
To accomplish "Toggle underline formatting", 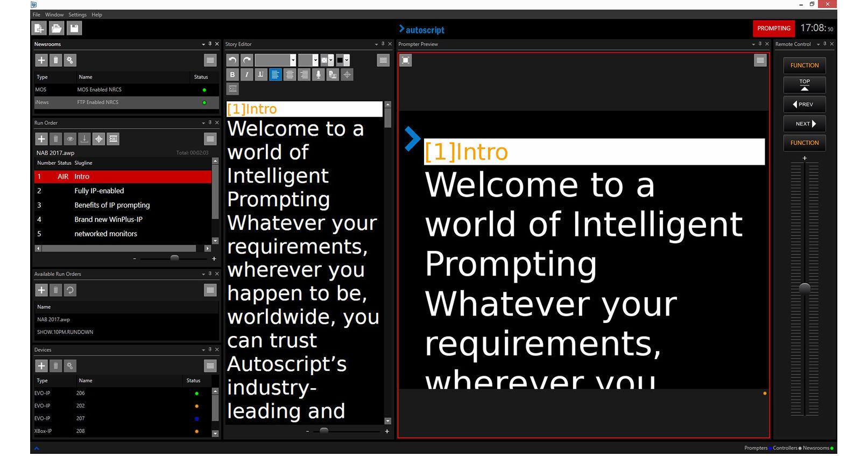I will click(261, 75).
